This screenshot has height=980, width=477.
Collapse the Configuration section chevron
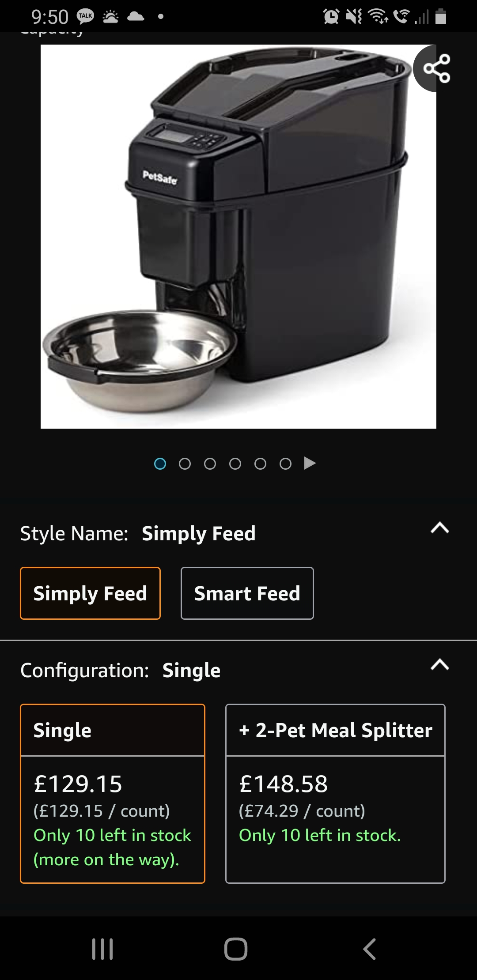tap(440, 664)
